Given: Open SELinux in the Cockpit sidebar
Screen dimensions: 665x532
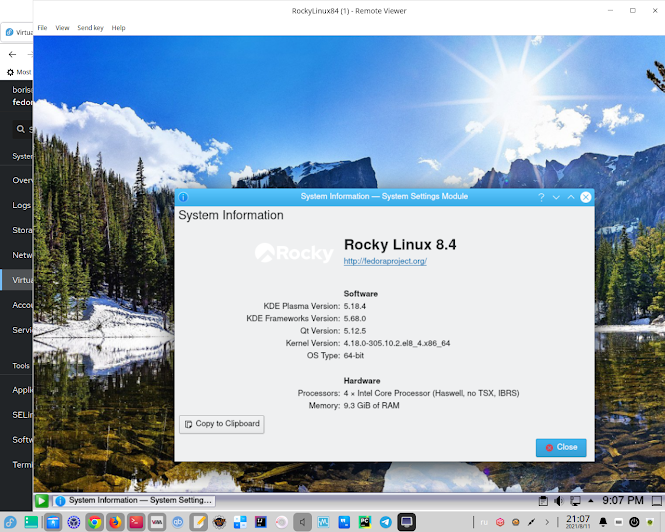Looking at the screenshot, I should pos(17,415).
